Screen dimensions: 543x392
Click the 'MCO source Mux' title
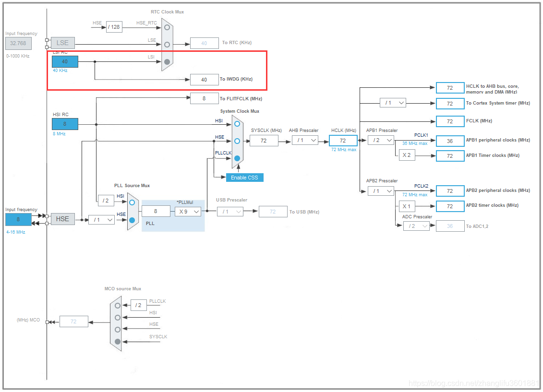[122, 289]
